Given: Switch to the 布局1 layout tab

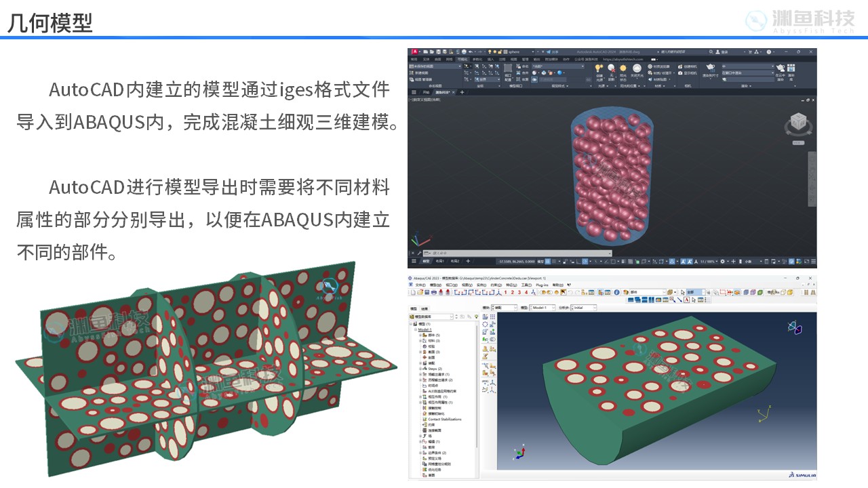Looking at the screenshot, I should click(x=439, y=262).
